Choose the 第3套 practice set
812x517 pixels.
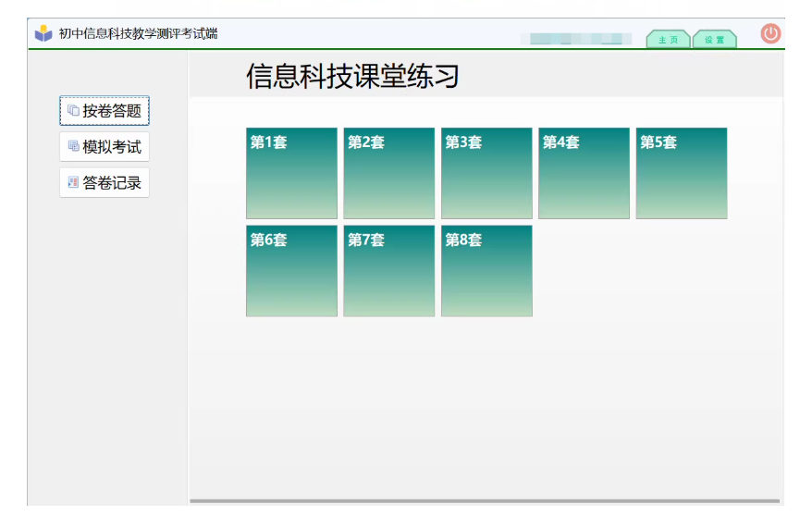pos(486,173)
